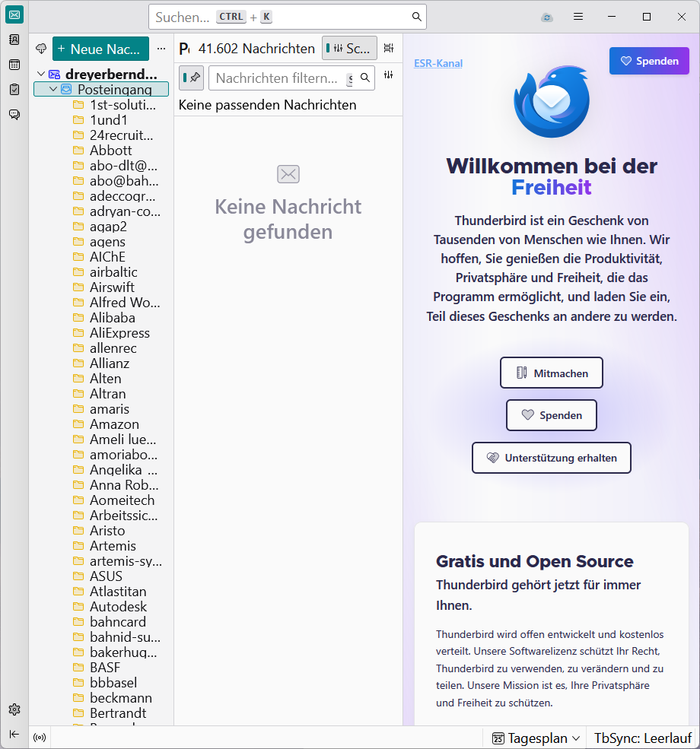
Task: Select the Aristo folder
Action: pos(107,531)
